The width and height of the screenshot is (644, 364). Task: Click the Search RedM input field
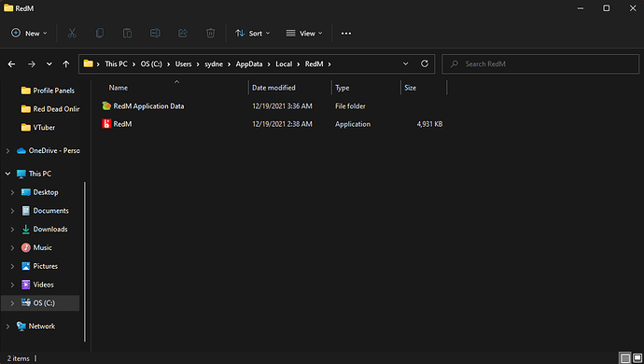(x=540, y=64)
